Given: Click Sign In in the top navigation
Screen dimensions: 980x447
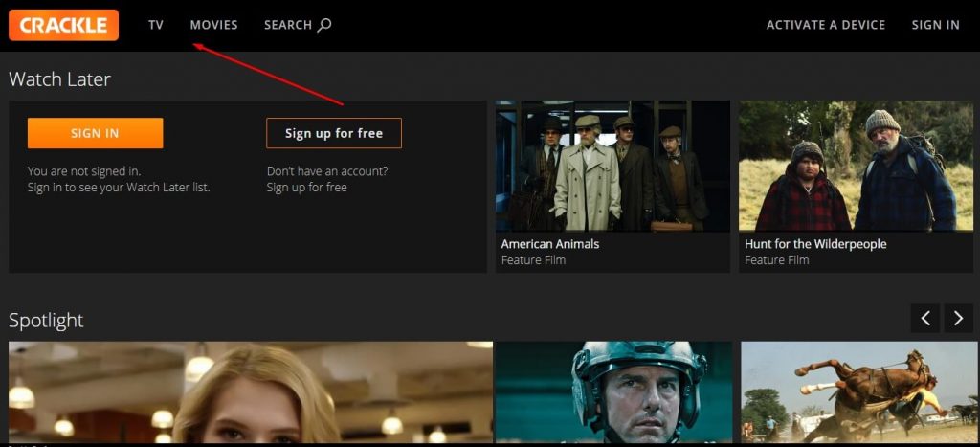Looking at the screenshot, I should [935, 25].
